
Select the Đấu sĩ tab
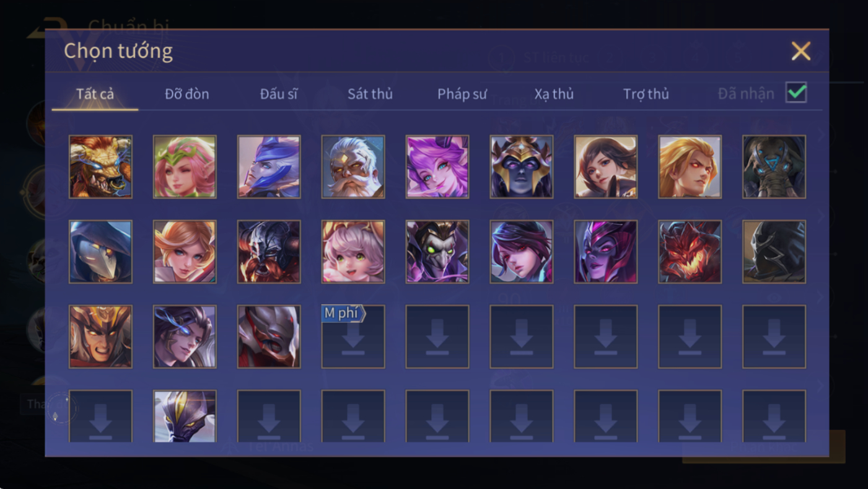pyautogui.click(x=279, y=94)
